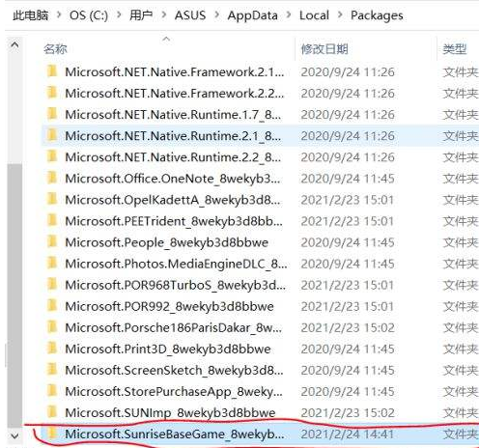Select the Microsoft.StorePurchaseApp folder icon
Screen dimensions: 479x448
tap(52, 391)
